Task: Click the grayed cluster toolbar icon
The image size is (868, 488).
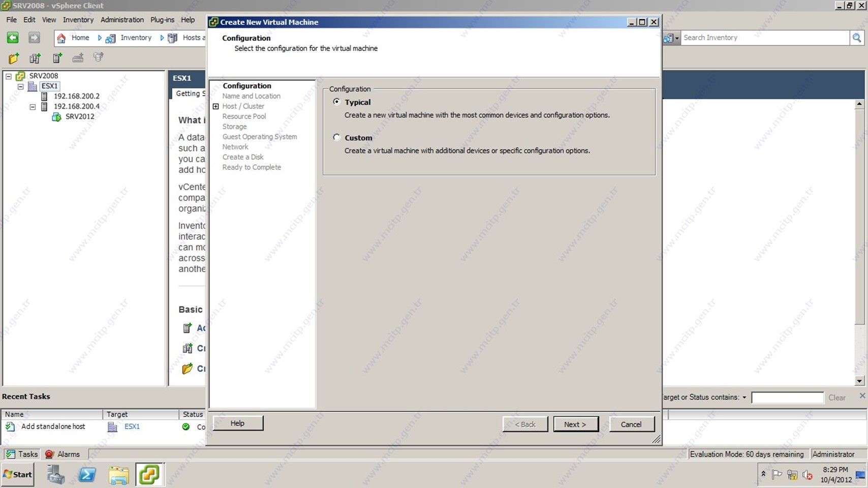Action: click(x=78, y=58)
